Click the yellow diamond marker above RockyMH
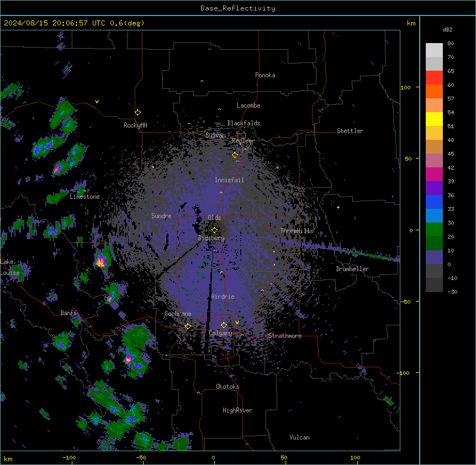Screen dimensions: 476x465 pyautogui.click(x=138, y=113)
